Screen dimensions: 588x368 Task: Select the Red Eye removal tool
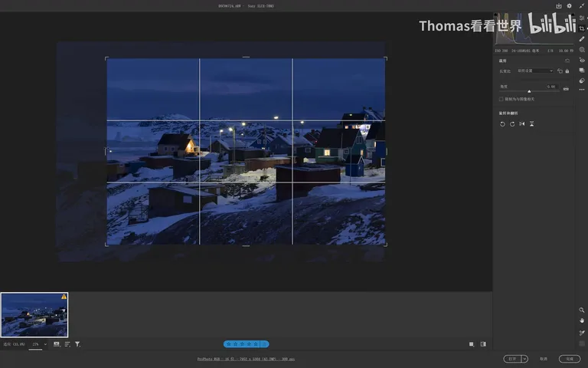pos(582,60)
